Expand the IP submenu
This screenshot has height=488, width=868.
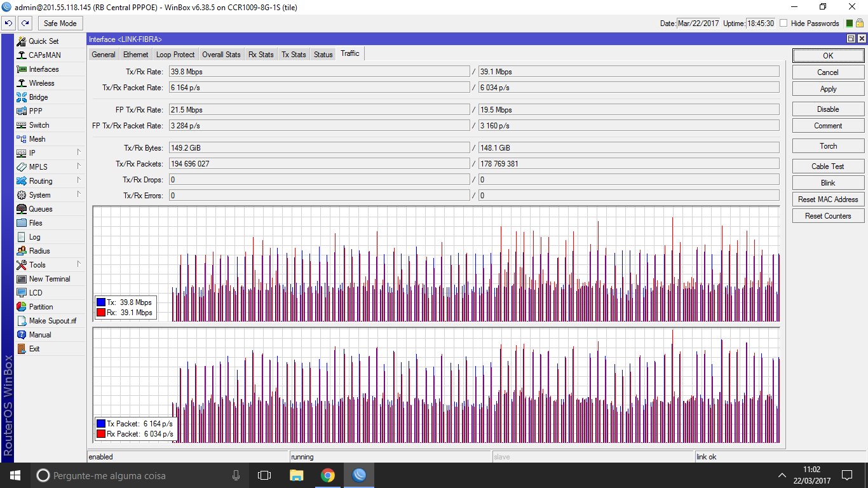[79, 153]
